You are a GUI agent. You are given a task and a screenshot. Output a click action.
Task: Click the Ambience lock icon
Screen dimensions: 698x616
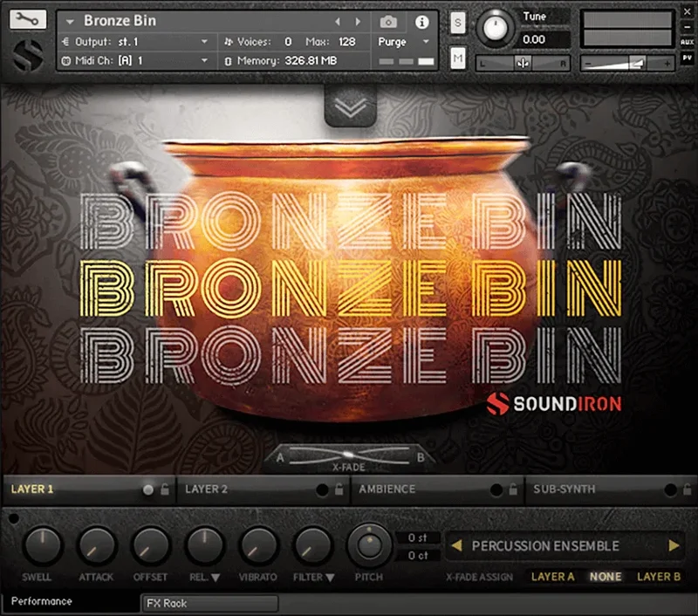513,489
